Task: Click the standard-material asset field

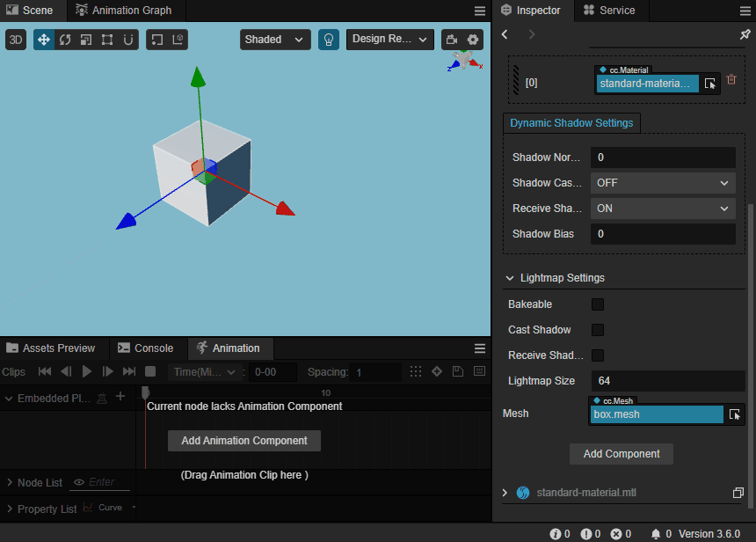Action: [x=648, y=84]
